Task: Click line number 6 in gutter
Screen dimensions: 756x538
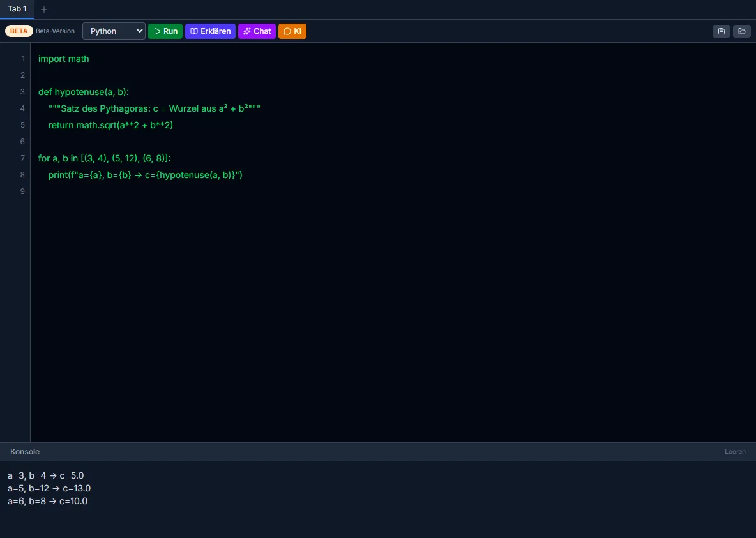Action: (22, 142)
